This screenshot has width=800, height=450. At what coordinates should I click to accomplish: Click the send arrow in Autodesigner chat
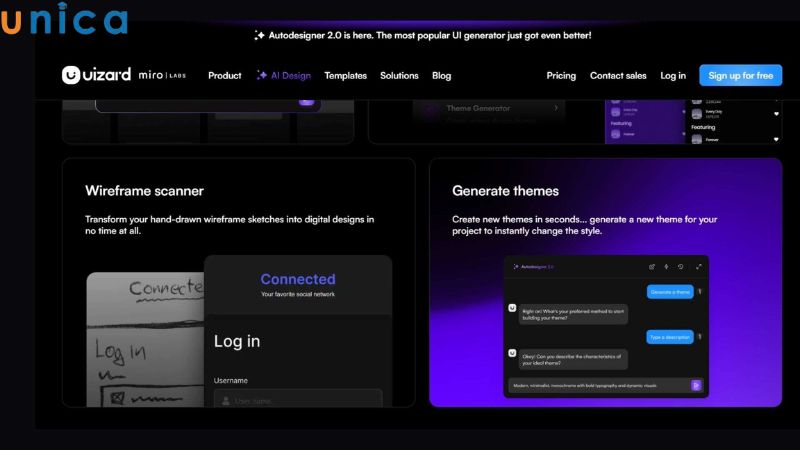(696, 385)
